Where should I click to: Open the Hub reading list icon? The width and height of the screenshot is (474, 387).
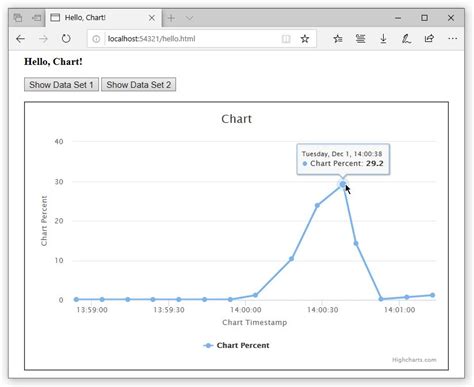tap(360, 39)
